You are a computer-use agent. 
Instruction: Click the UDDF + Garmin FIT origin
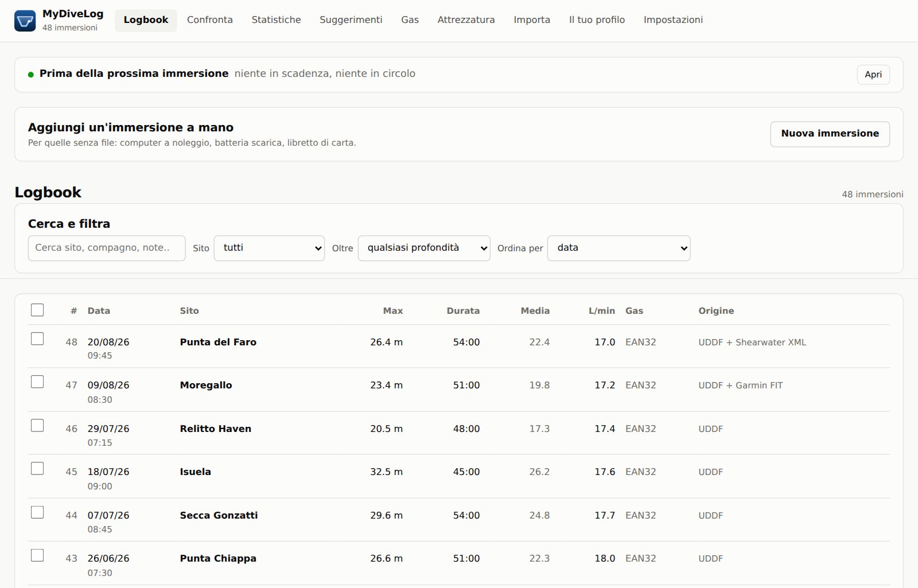(740, 385)
